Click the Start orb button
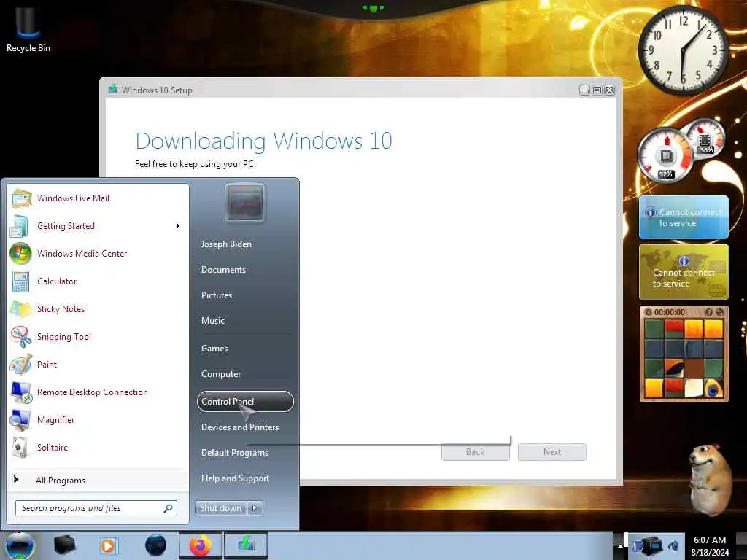The width and height of the screenshot is (747, 560). tap(20, 545)
